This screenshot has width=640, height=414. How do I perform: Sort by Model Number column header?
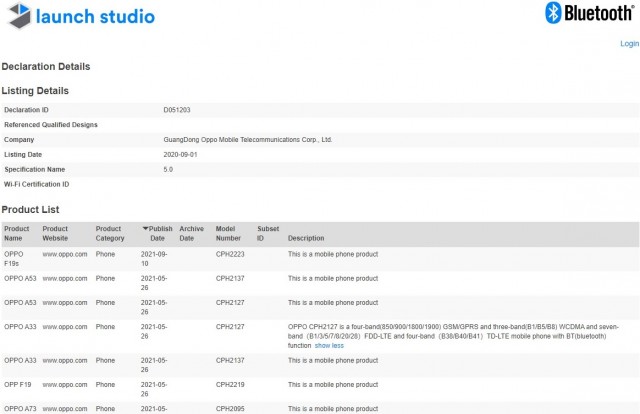click(229, 234)
